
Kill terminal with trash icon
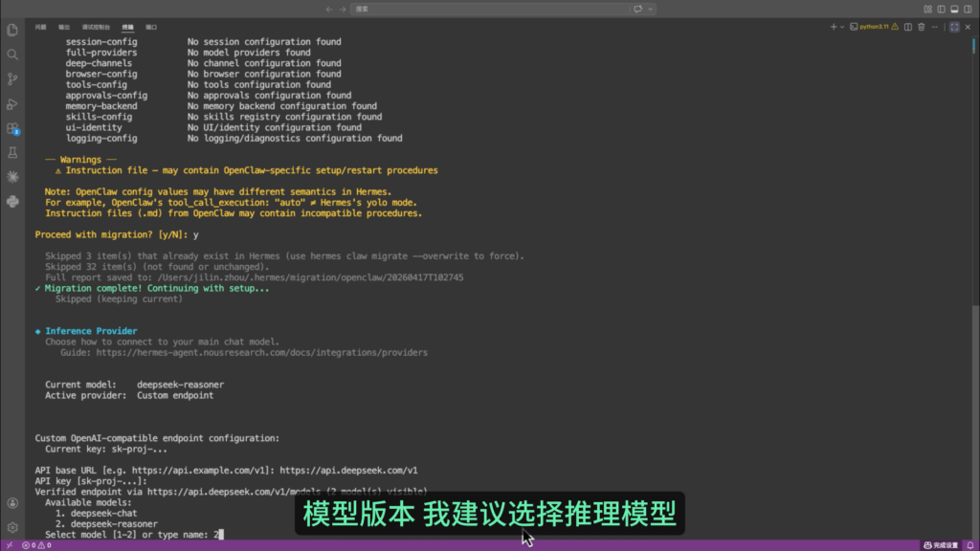(922, 27)
